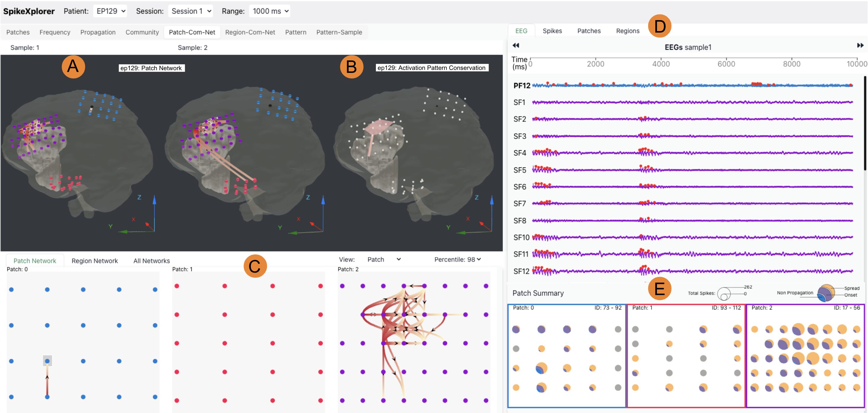Click the rewind arrows above the EEG traces
Viewport: 868px width, 413px height.
point(516,45)
